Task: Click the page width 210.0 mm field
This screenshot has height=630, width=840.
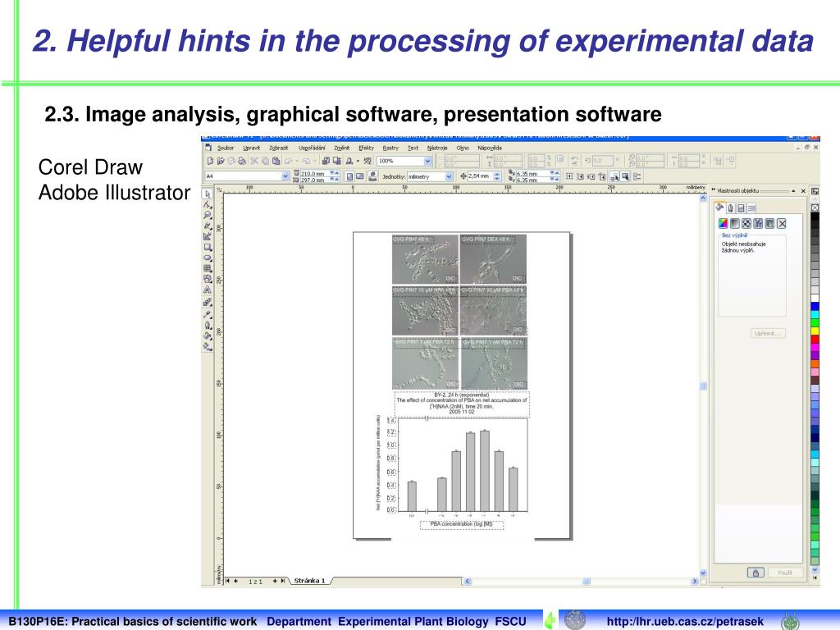Action: click(315, 174)
